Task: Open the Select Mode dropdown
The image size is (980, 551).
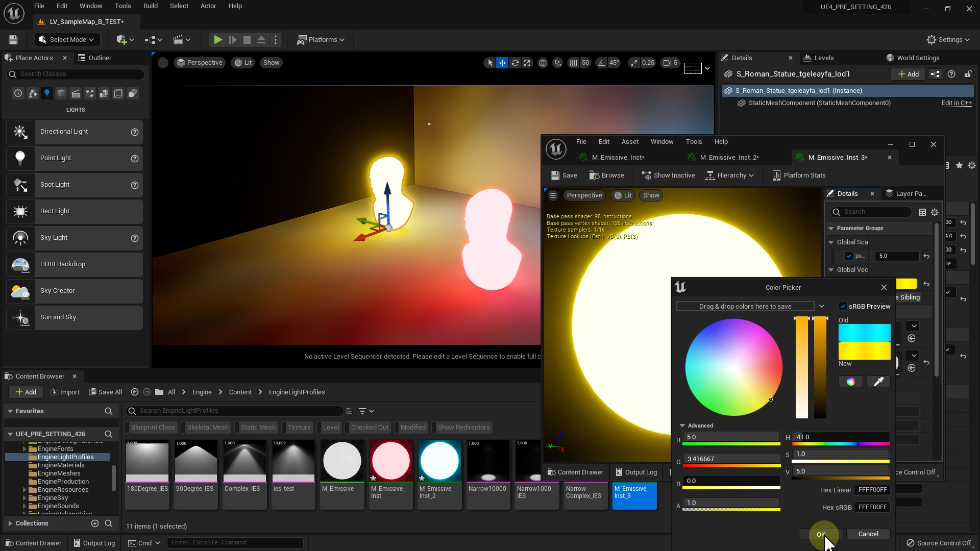Action: [x=67, y=40]
